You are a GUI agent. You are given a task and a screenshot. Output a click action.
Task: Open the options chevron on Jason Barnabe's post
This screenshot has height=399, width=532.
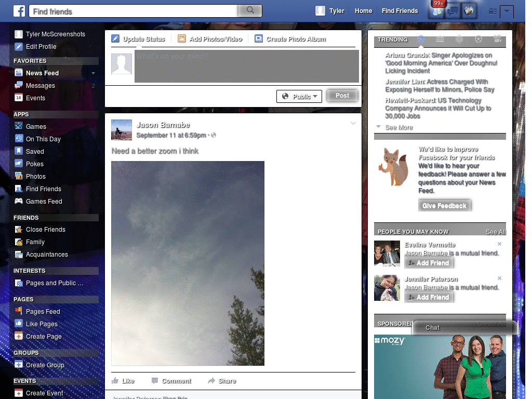(353, 123)
